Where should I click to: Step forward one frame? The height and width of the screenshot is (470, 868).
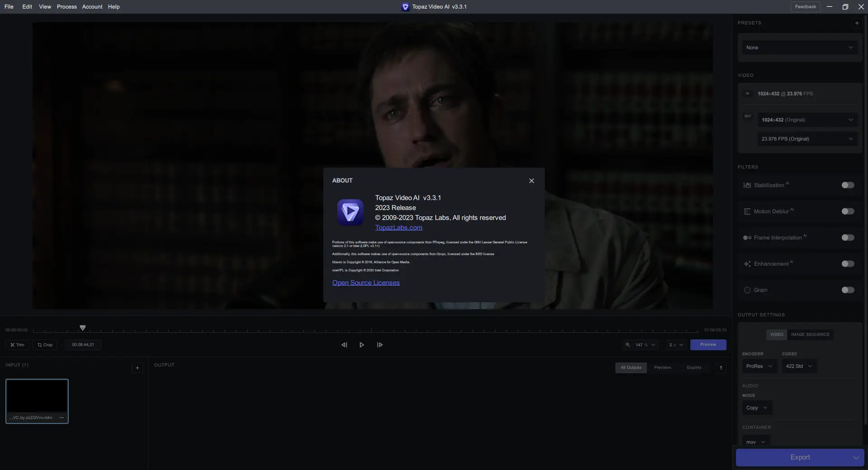pos(380,345)
